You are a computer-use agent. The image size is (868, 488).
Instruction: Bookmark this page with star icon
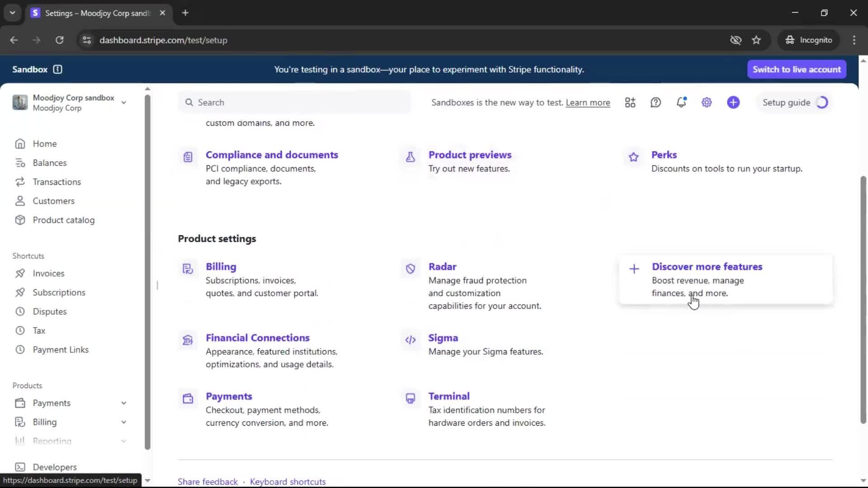756,40
